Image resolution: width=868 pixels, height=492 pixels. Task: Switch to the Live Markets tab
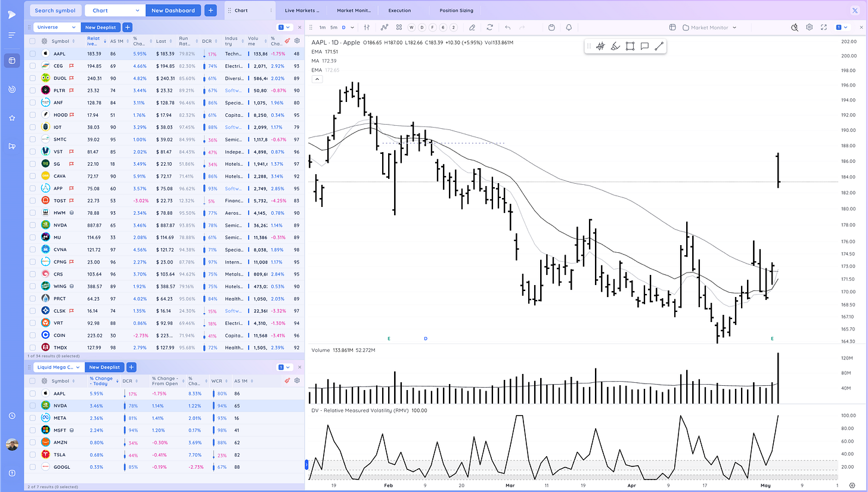coord(302,10)
